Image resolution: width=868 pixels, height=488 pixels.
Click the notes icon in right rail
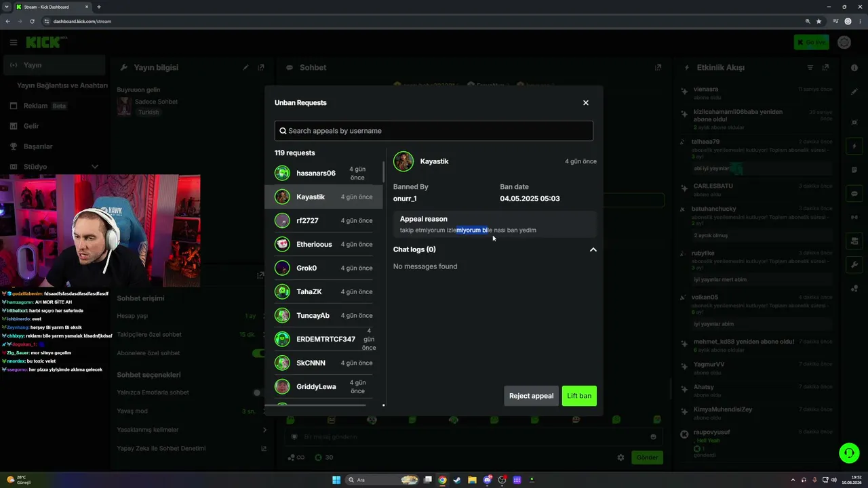854,170
